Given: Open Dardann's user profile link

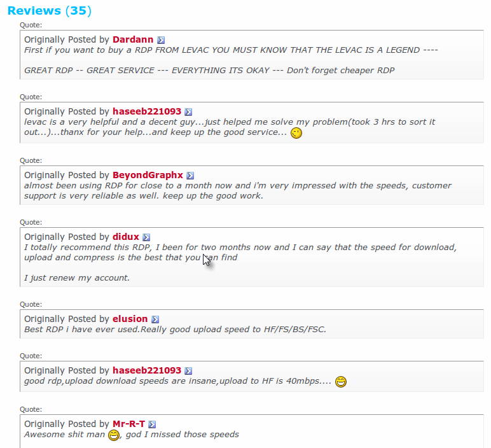Looking at the screenshot, I should click(133, 39).
